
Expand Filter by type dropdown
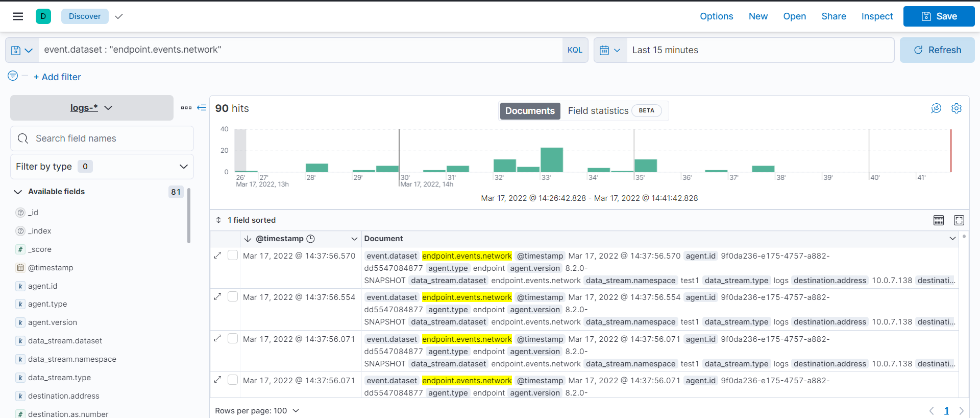pos(102,167)
